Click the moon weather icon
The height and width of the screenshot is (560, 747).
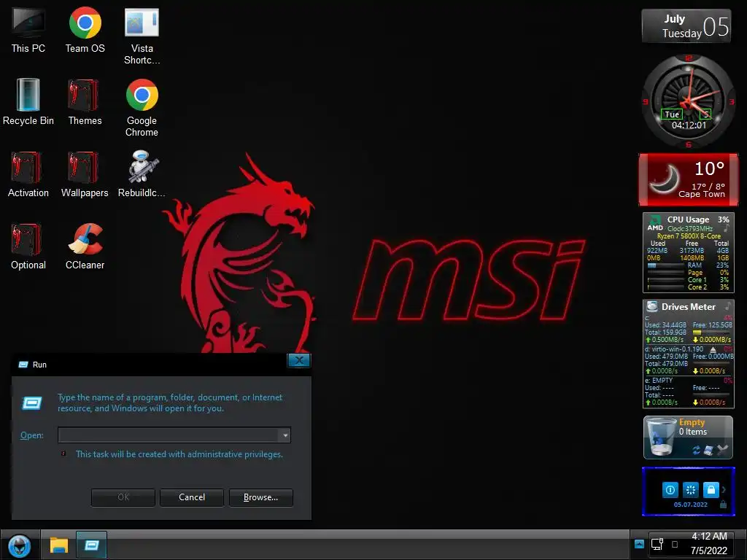(665, 179)
